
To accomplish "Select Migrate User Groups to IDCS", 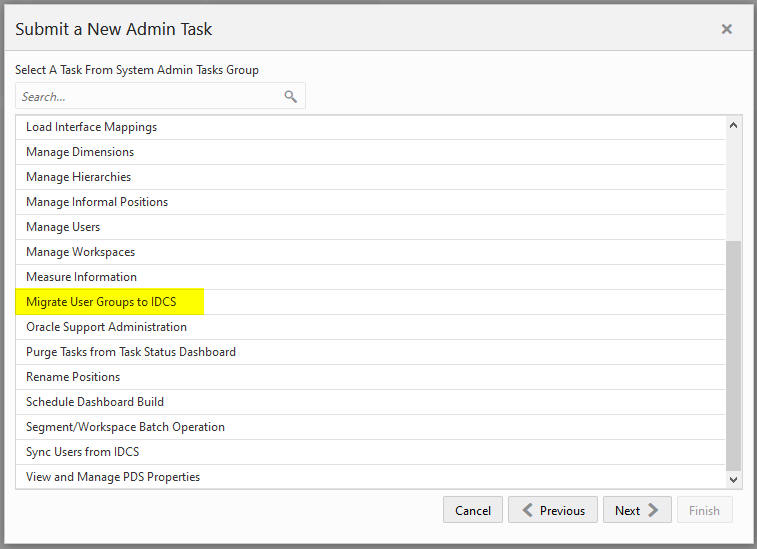I will (x=370, y=302).
